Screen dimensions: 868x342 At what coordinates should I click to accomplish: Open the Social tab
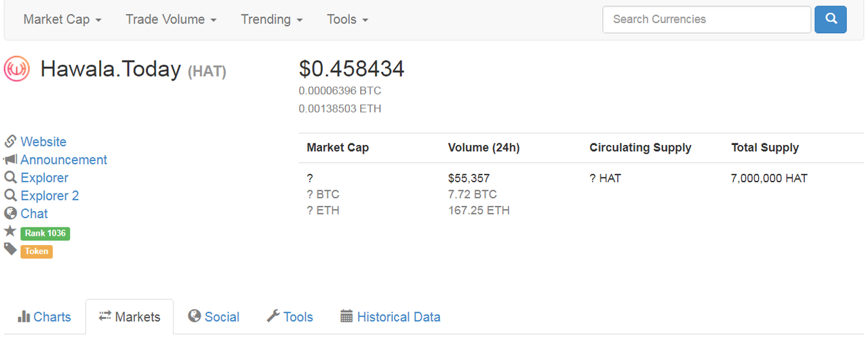(214, 317)
